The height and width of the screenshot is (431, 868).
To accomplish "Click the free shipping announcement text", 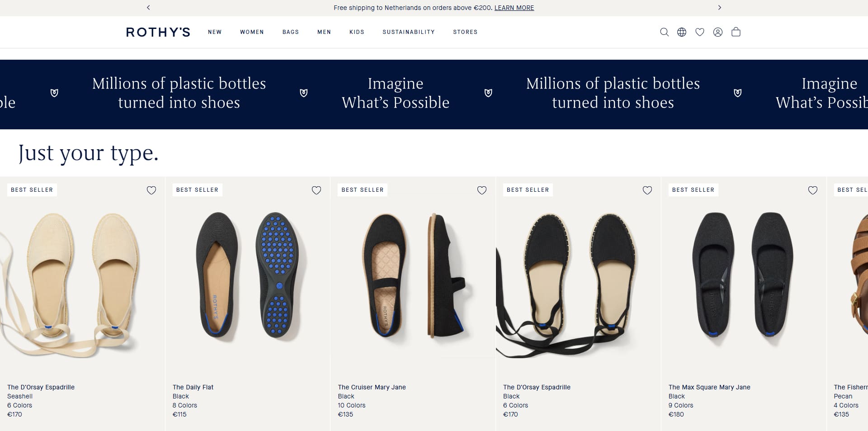I will tap(413, 8).
